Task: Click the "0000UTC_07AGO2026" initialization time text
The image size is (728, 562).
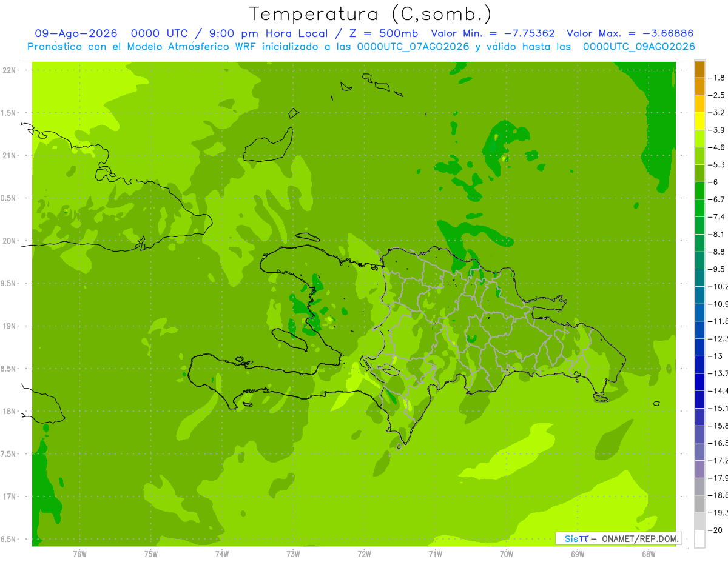Action: pyautogui.click(x=413, y=47)
